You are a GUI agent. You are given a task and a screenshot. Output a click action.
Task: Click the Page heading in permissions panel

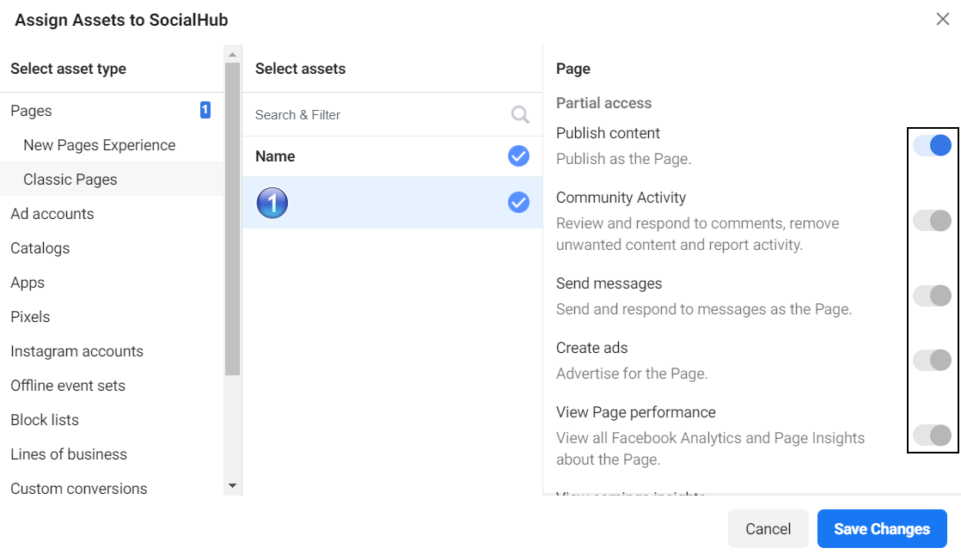(573, 69)
